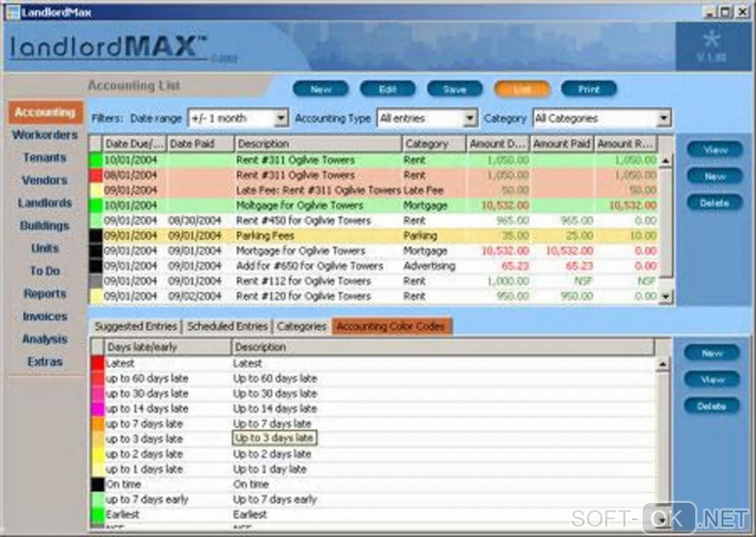Click the Edit button in top toolbar
The width and height of the screenshot is (756, 537).
388,89
